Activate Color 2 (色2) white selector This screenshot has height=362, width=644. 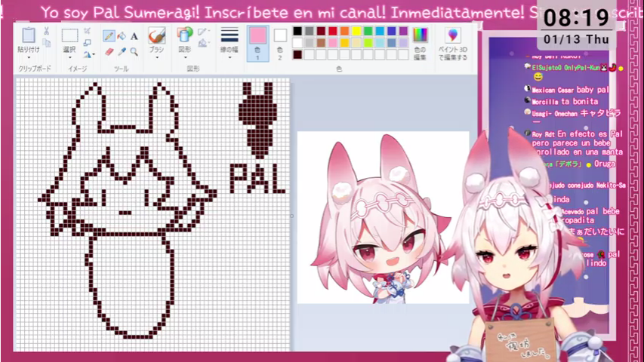pos(280,44)
